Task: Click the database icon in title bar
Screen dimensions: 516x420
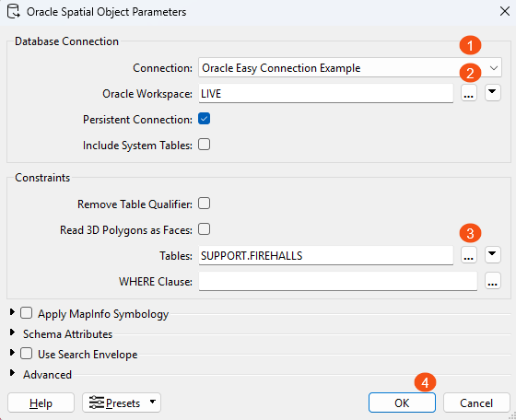Action: [x=14, y=11]
